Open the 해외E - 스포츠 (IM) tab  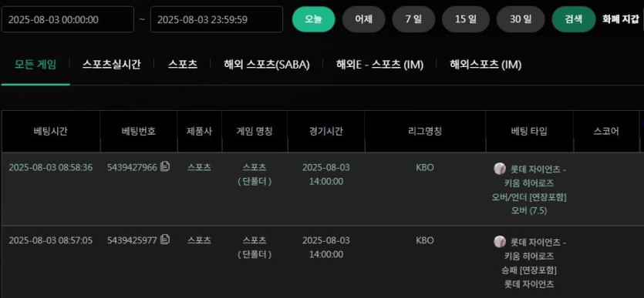click(x=379, y=65)
